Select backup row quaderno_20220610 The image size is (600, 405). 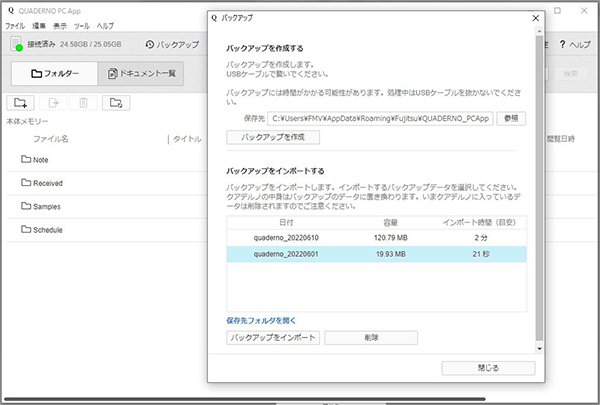(x=377, y=238)
